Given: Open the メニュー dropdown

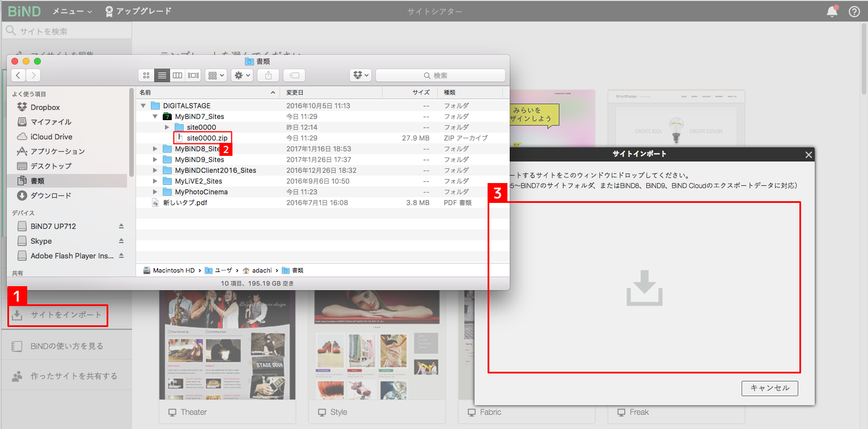Looking at the screenshot, I should [72, 11].
